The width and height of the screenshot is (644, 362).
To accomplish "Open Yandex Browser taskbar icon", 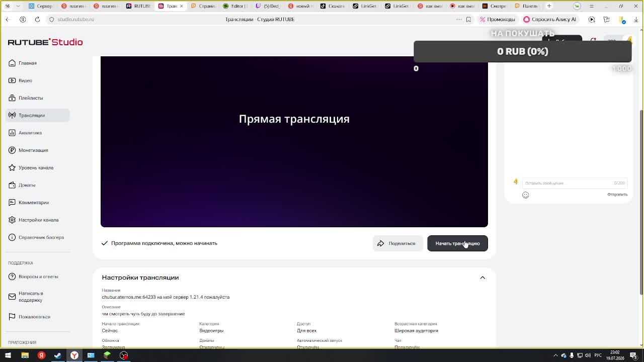I will [74, 355].
